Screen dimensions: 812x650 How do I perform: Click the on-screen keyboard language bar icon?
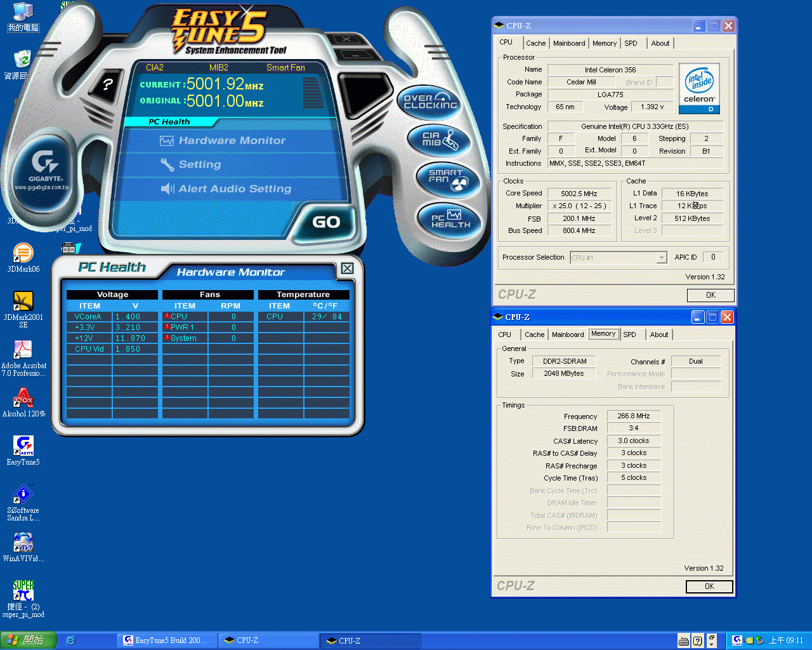(684, 640)
